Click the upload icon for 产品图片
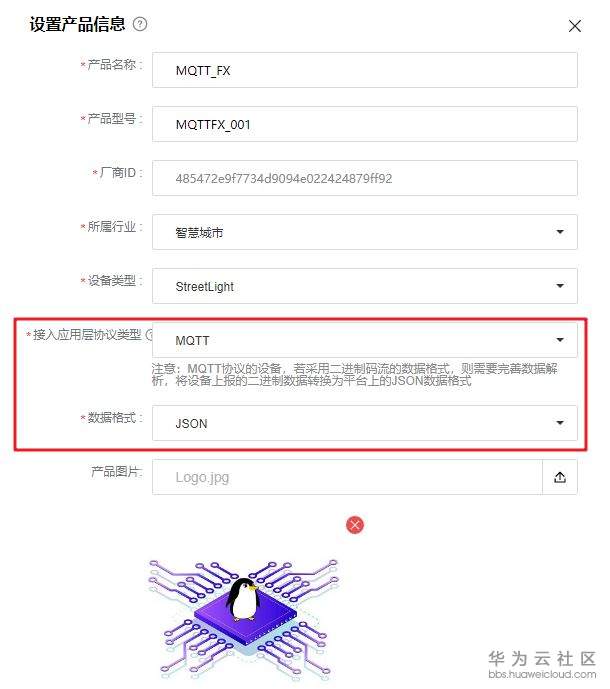This screenshot has width=610, height=689. (x=559, y=477)
